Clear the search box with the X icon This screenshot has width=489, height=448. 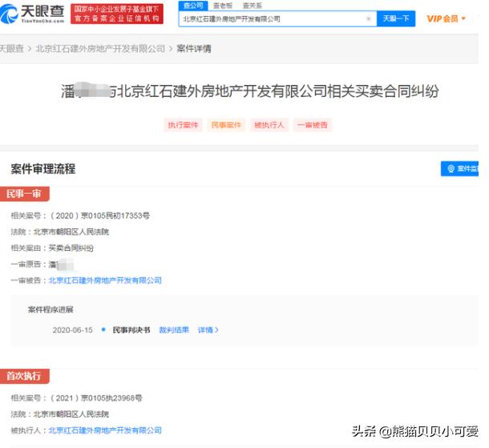[x=368, y=18]
